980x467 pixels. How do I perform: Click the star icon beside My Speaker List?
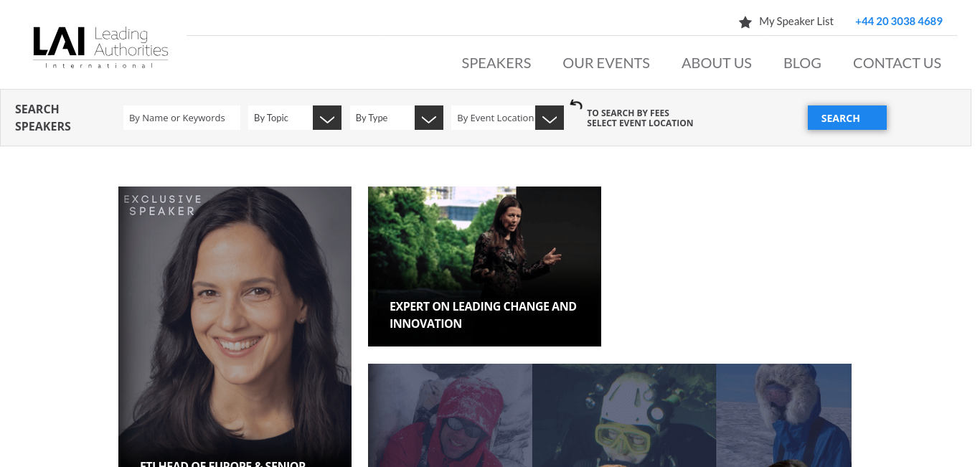745,22
